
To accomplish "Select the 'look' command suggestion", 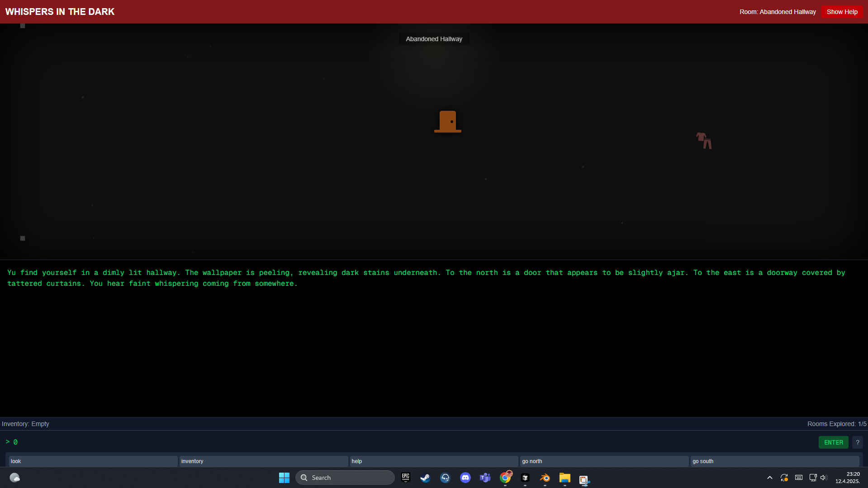I will coord(93,461).
